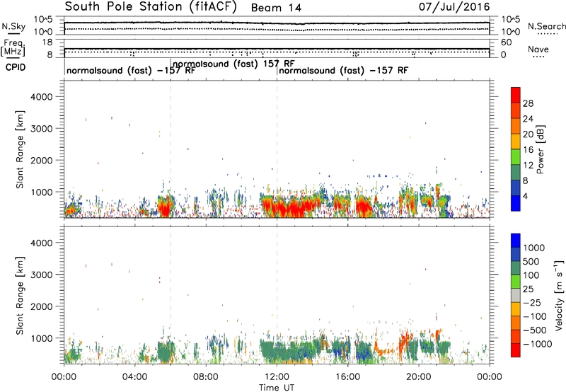The image size is (566, 392).
Task: Click the date '07/Jul/2016'
Action: point(454,7)
